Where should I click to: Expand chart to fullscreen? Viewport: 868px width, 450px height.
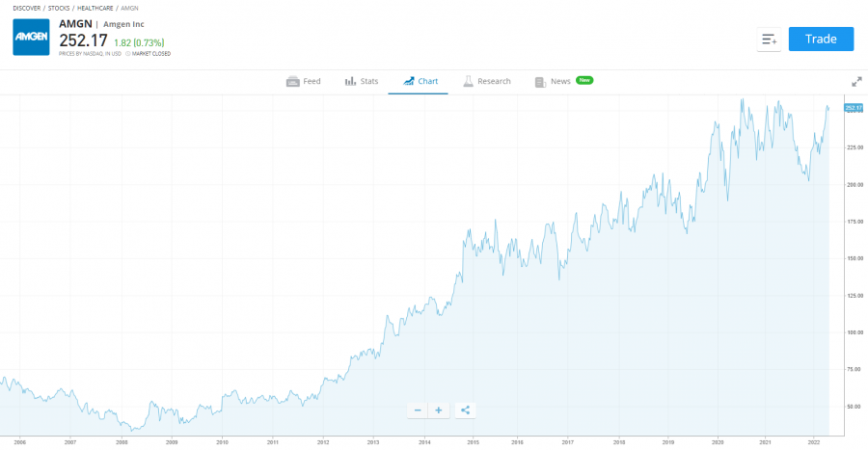[856, 82]
